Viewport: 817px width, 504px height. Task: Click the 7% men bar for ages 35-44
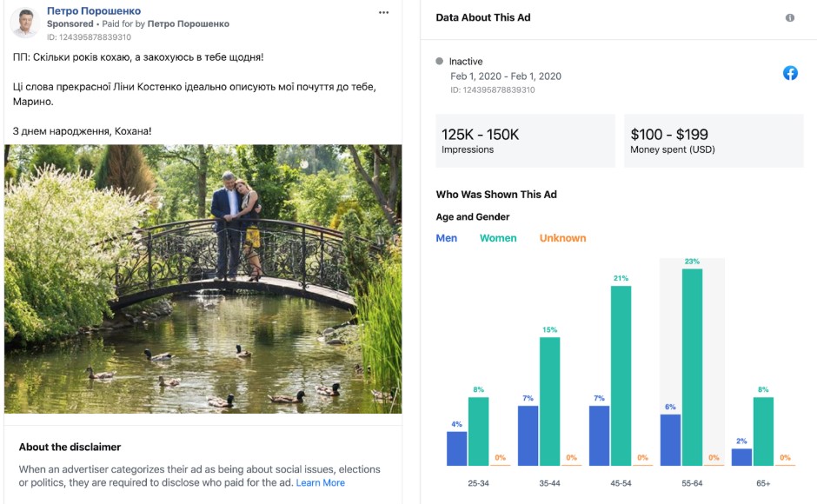(528, 435)
